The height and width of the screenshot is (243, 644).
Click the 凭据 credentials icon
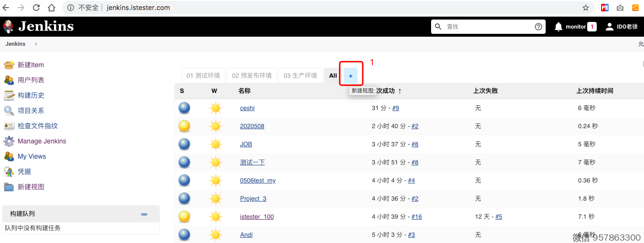tap(9, 172)
